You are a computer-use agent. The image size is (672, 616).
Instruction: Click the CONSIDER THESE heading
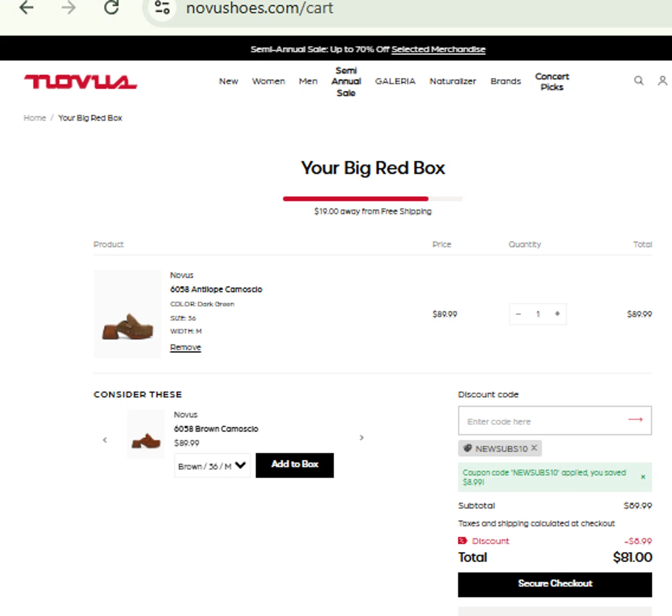[138, 394]
